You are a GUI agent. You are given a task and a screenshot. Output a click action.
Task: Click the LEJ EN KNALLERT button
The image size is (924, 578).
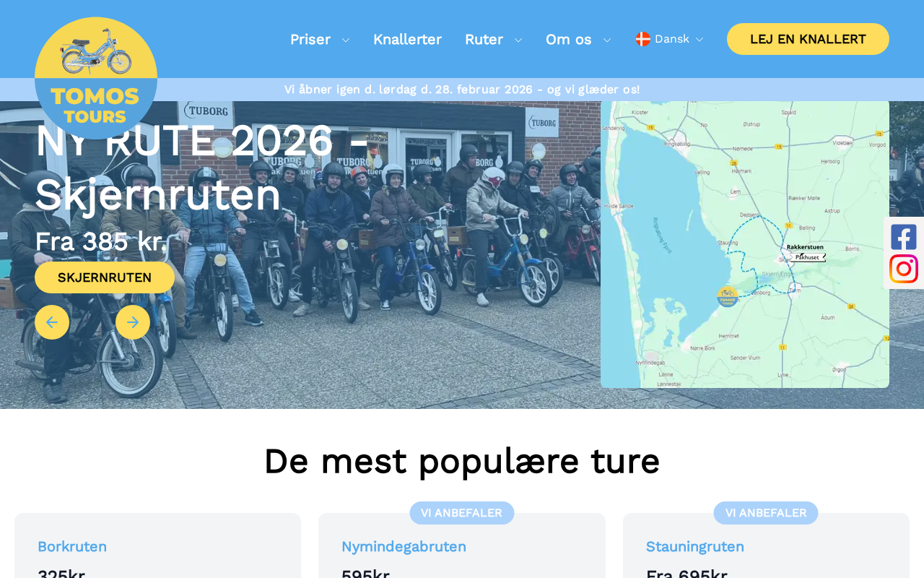click(808, 39)
